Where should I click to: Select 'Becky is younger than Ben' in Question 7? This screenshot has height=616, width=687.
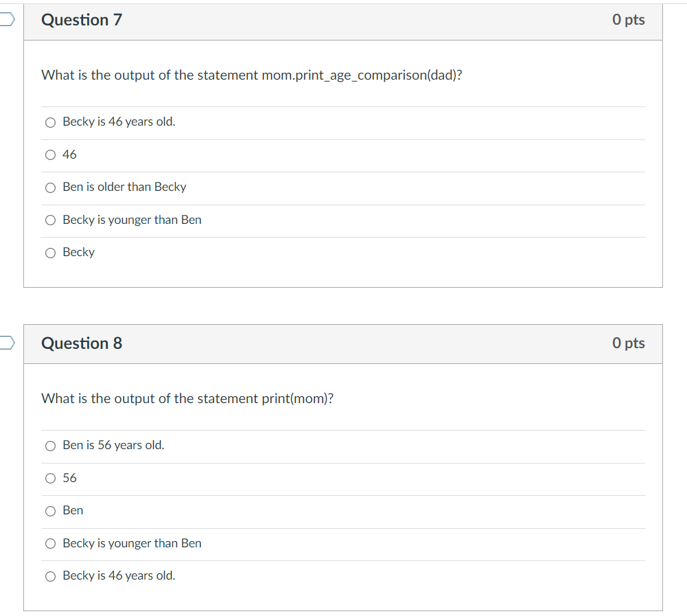50,220
